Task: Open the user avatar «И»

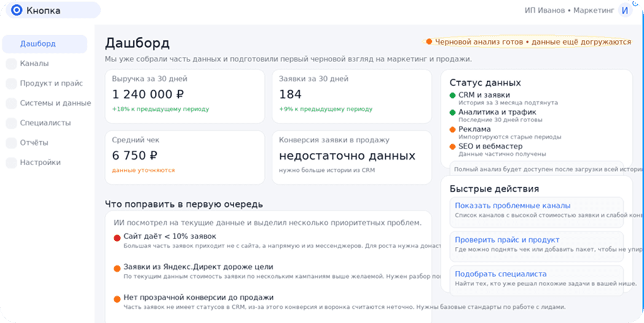Action: coord(625,10)
